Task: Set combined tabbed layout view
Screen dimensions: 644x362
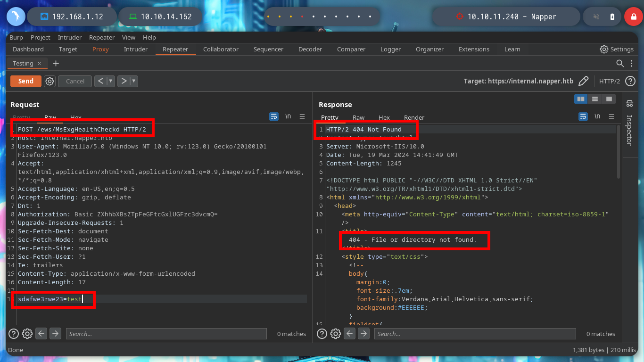Action: click(609, 99)
